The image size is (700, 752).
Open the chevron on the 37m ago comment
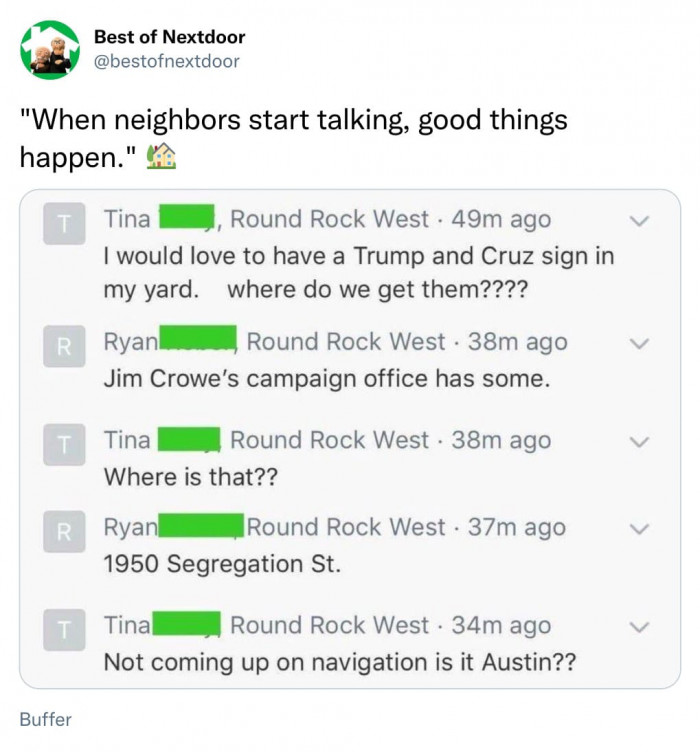tap(642, 528)
